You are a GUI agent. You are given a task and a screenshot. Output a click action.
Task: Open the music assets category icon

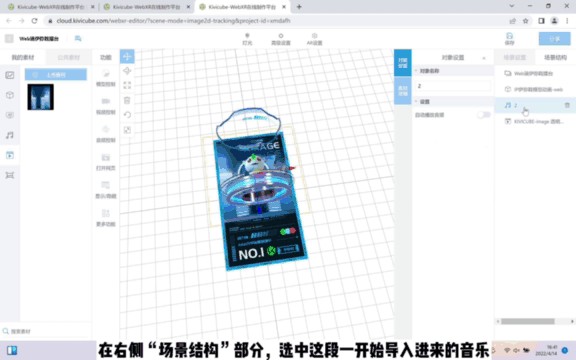10,135
